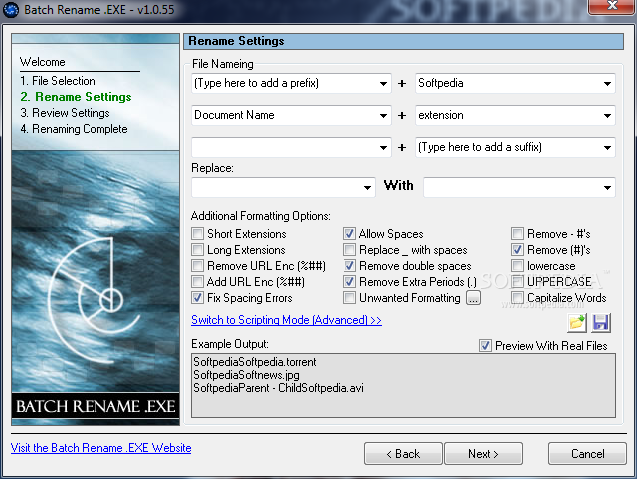Viewport: 637px width, 479px height.
Task: Enable Capitalize Words checkbox
Action: 517,298
